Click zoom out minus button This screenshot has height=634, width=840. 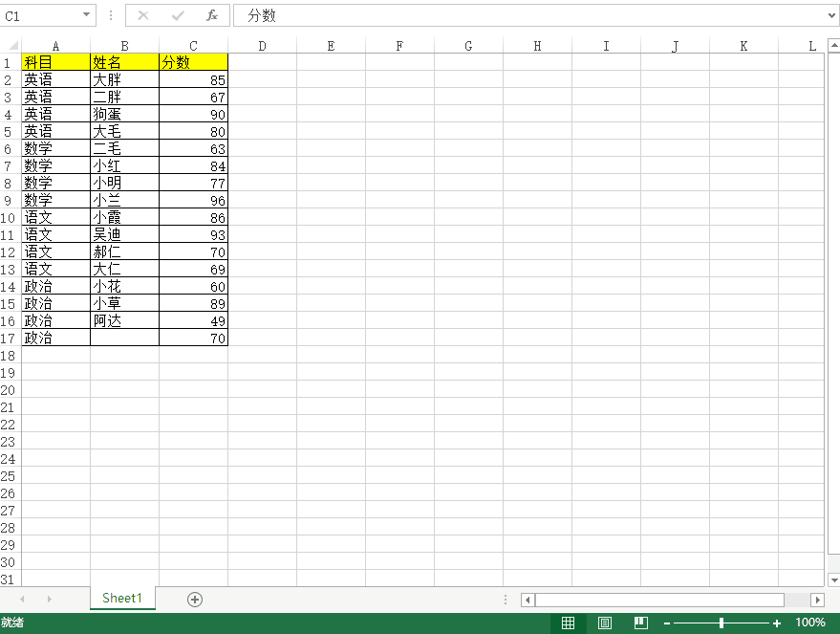coord(667,623)
